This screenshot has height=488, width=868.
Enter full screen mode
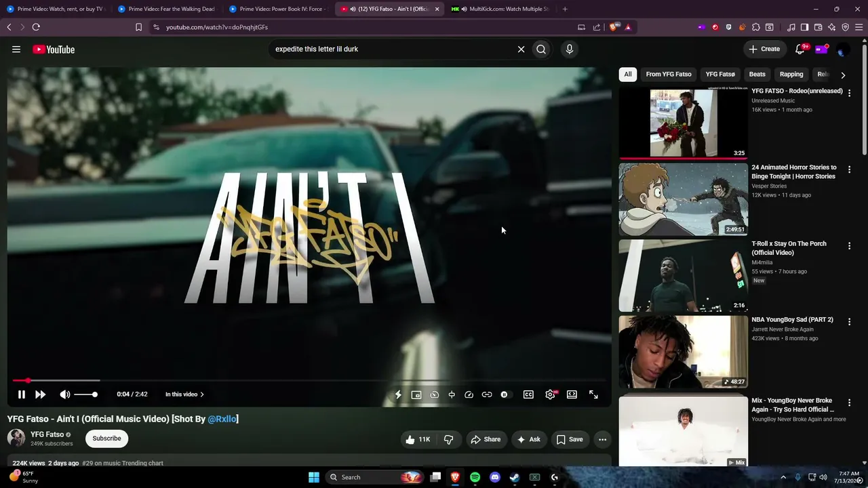point(593,394)
